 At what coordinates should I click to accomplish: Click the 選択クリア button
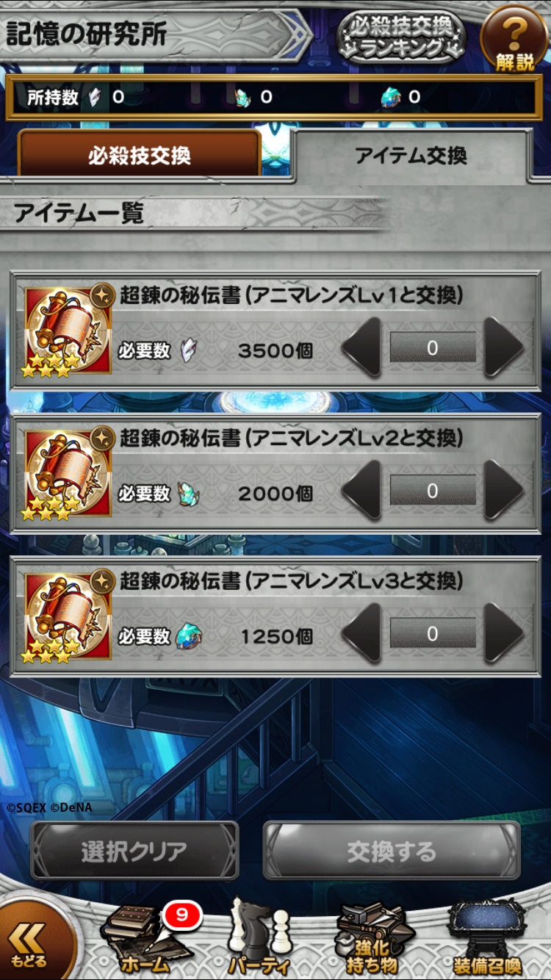[x=134, y=851]
